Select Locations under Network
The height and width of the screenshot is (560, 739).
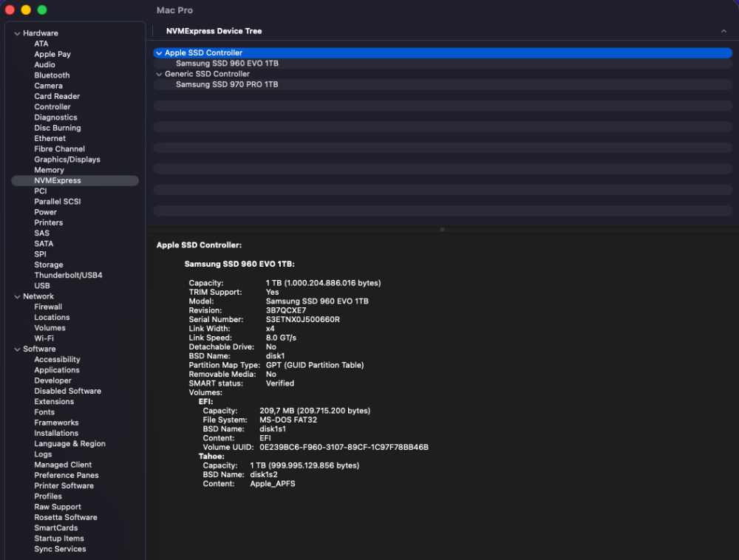click(52, 318)
